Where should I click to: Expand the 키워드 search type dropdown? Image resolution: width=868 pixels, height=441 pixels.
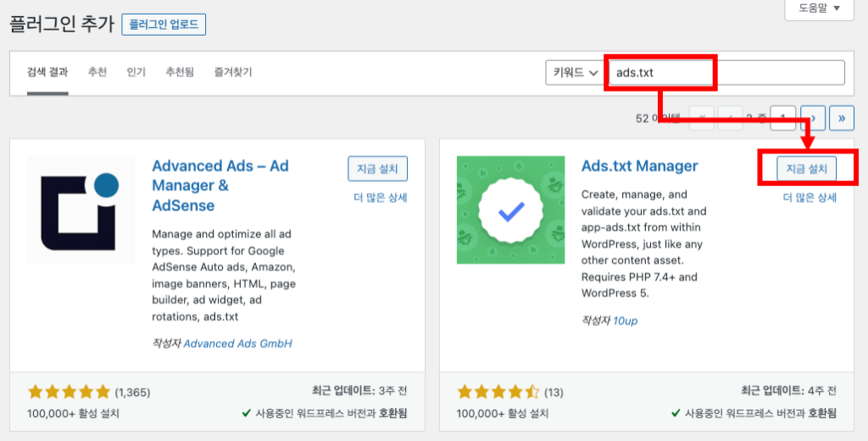(x=576, y=73)
